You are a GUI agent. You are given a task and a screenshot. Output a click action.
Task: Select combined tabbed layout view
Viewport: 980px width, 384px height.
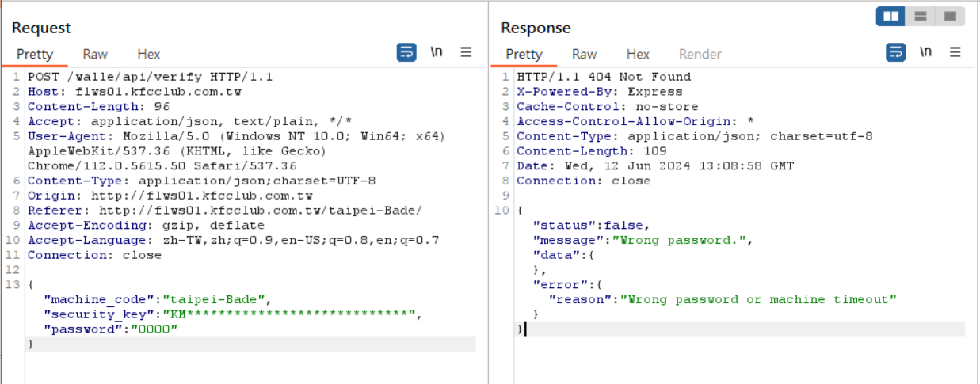tap(949, 16)
